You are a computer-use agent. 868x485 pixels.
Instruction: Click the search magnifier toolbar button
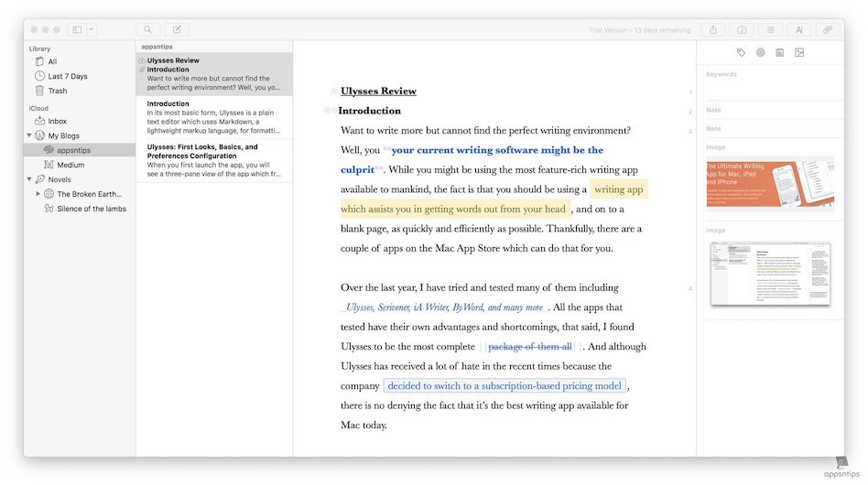(147, 30)
